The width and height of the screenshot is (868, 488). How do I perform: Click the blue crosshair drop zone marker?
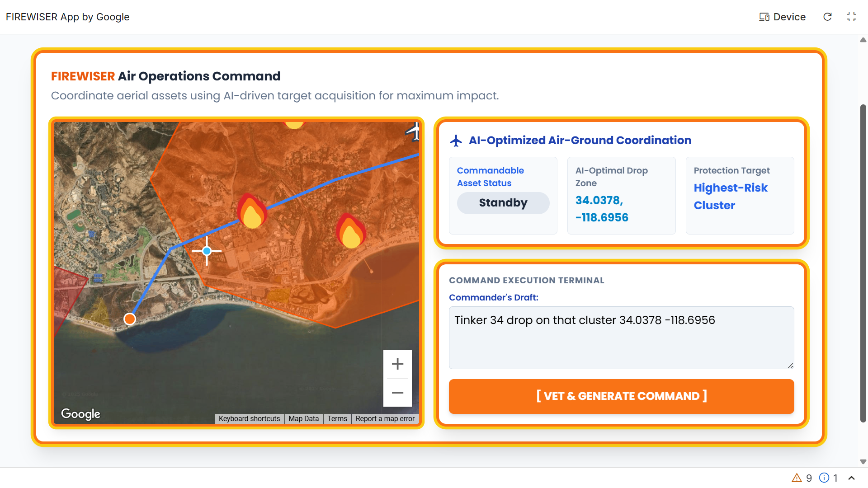pyautogui.click(x=207, y=251)
